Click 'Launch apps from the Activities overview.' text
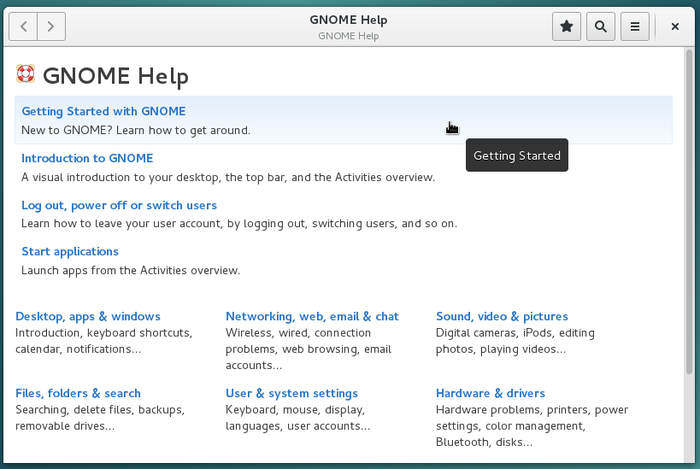This screenshot has width=700, height=469. click(x=130, y=270)
